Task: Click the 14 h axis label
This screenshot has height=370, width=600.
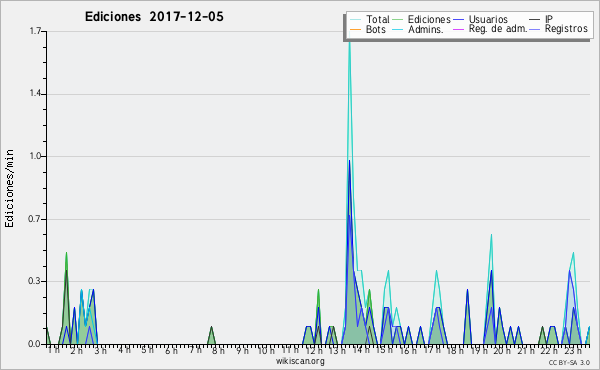Action: (x=361, y=350)
